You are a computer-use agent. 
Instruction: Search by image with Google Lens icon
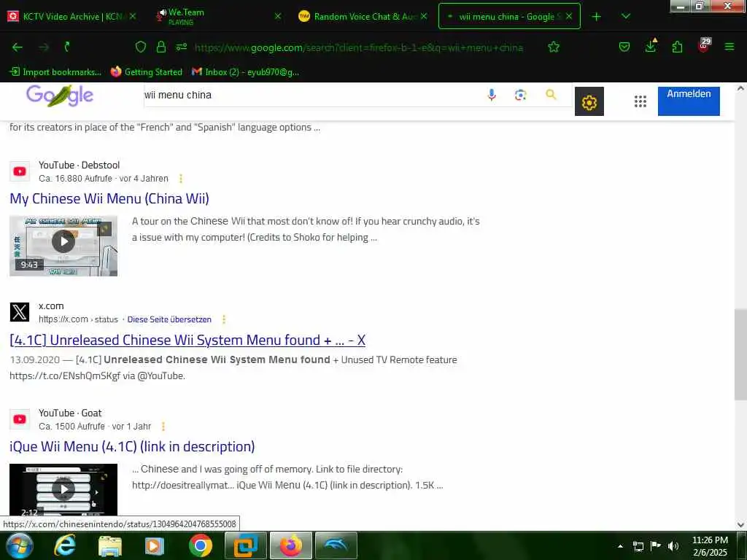click(x=521, y=95)
